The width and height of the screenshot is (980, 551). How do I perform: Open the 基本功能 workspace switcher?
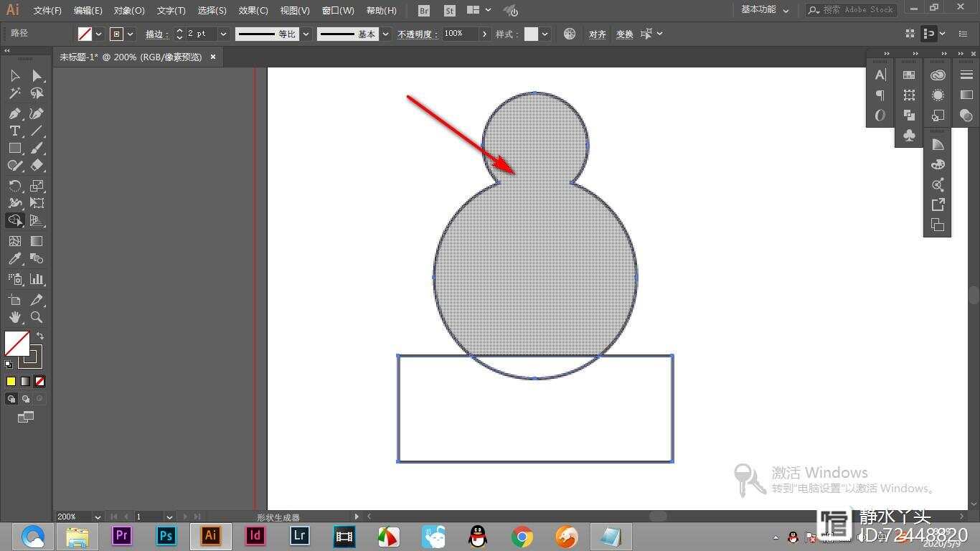point(765,10)
